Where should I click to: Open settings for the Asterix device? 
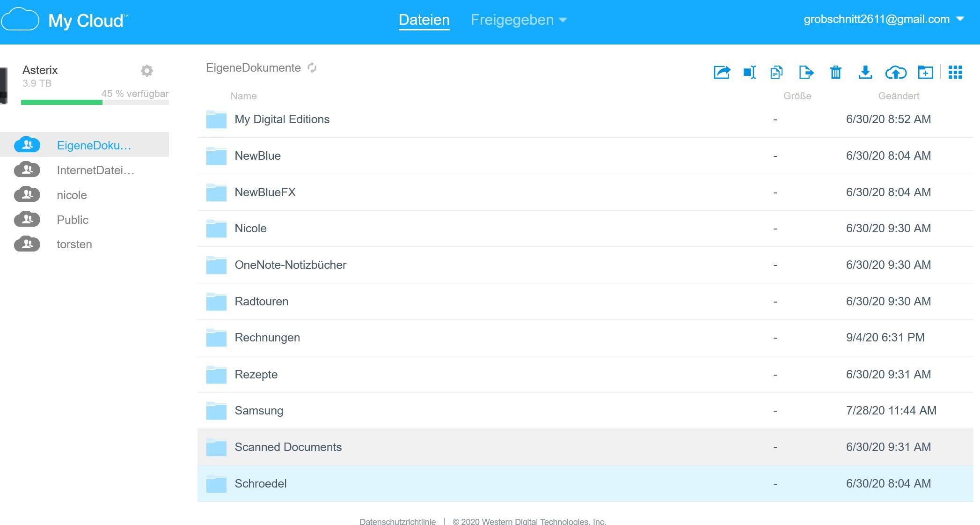pos(147,70)
